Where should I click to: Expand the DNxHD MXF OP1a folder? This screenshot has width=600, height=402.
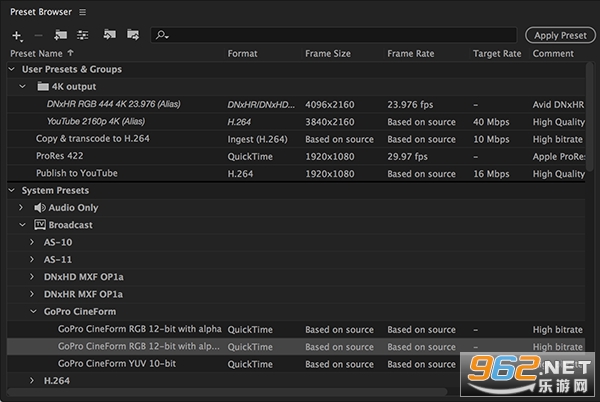[x=32, y=277]
